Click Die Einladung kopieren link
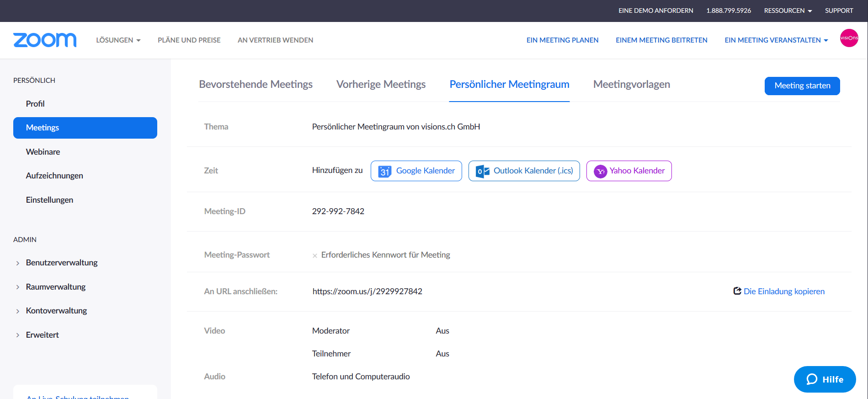The width and height of the screenshot is (868, 399). pos(784,291)
